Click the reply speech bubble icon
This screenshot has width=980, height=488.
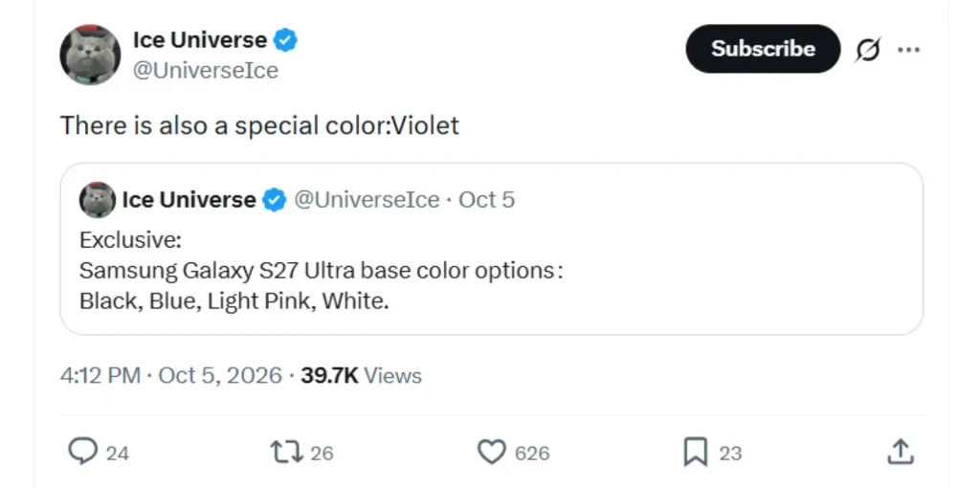(x=82, y=452)
